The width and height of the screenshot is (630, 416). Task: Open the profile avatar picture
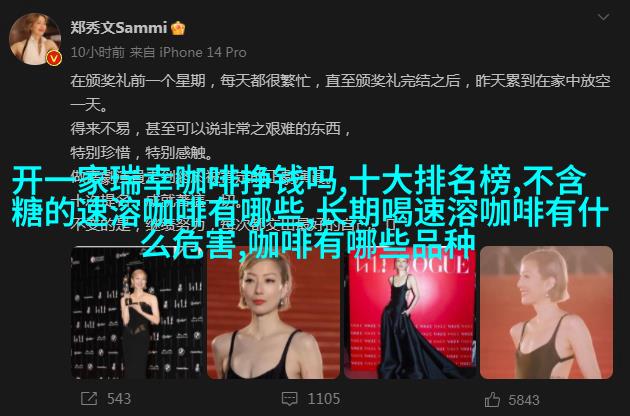pyautogui.click(x=35, y=39)
